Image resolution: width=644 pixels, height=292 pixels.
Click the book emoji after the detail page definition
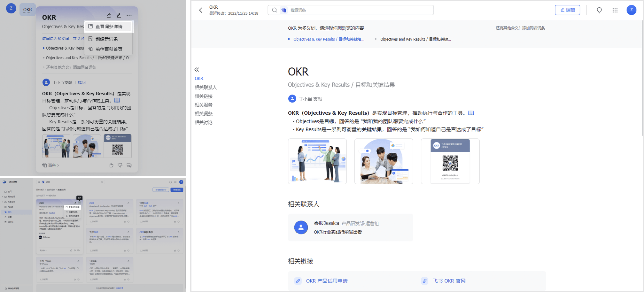click(471, 113)
